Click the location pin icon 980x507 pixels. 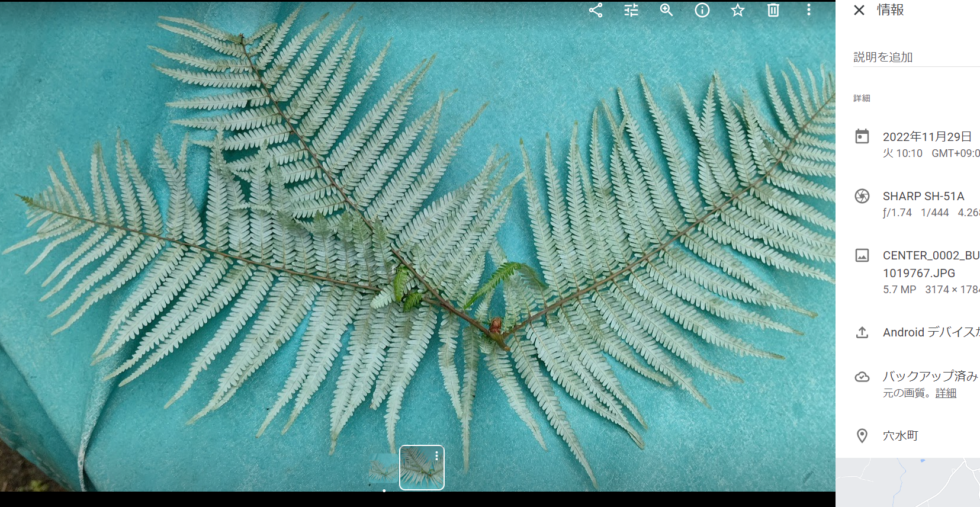coord(862,436)
